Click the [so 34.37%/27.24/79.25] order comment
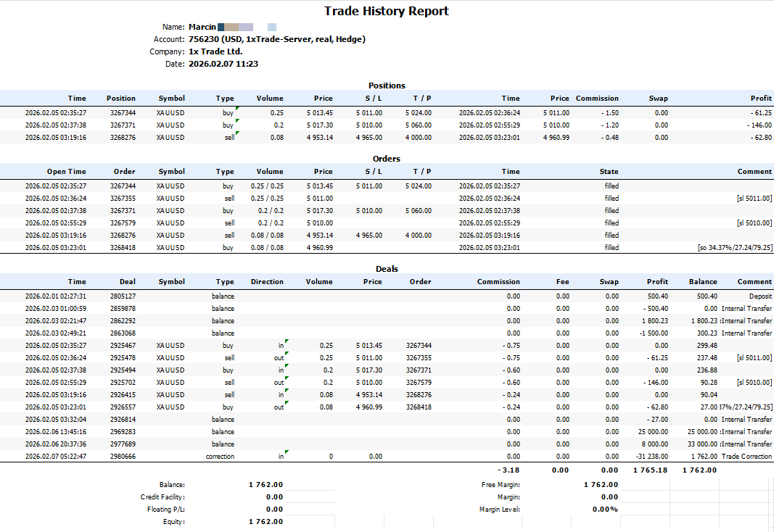The height and width of the screenshot is (532, 774). (735, 248)
